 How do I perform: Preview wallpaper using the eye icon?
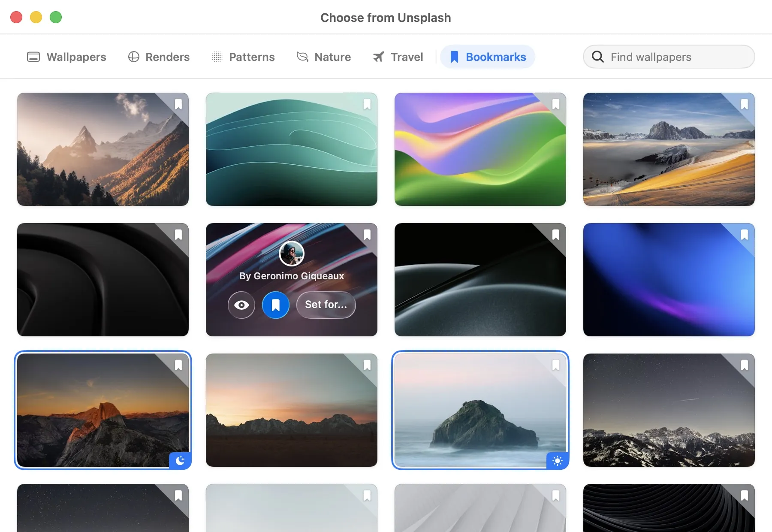coord(241,305)
